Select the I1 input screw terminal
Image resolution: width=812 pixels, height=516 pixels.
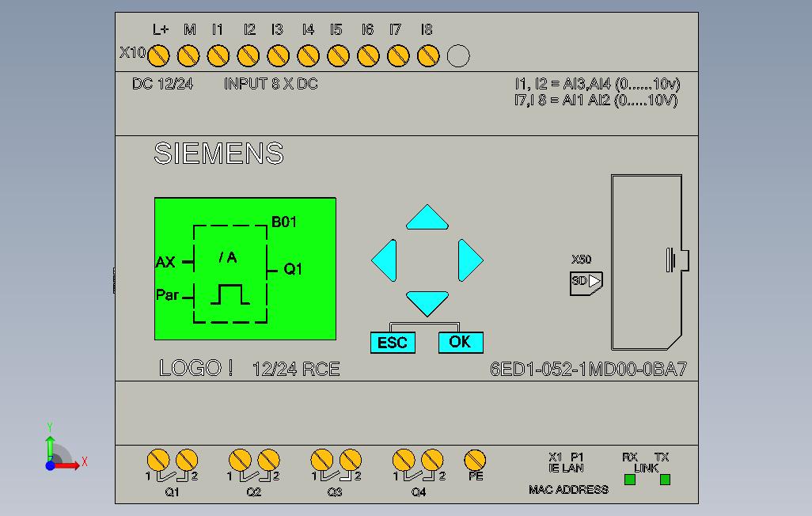pyautogui.click(x=218, y=56)
